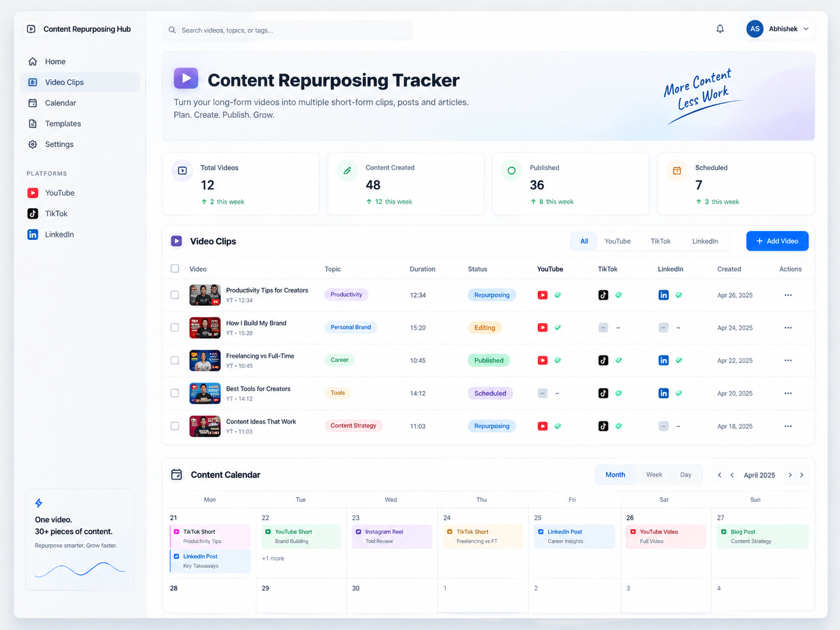Click the Calendar sidebar icon
Image resolution: width=840 pixels, height=630 pixels.
[33, 103]
